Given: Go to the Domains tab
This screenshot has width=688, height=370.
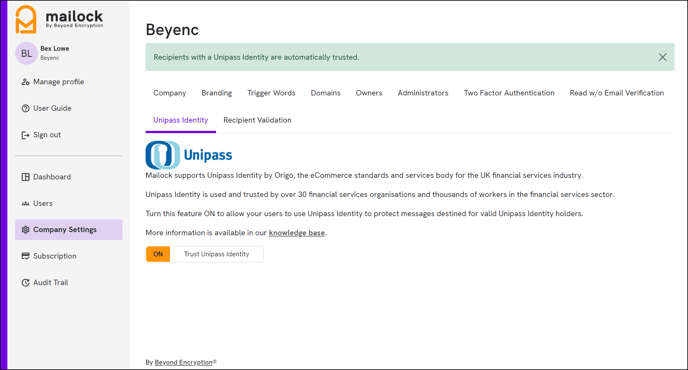Looking at the screenshot, I should 326,93.
